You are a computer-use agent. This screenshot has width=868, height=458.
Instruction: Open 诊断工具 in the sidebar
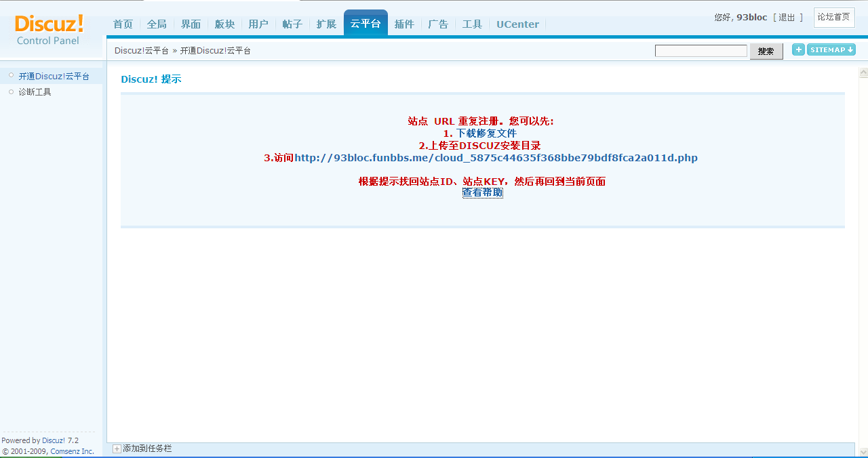click(35, 92)
